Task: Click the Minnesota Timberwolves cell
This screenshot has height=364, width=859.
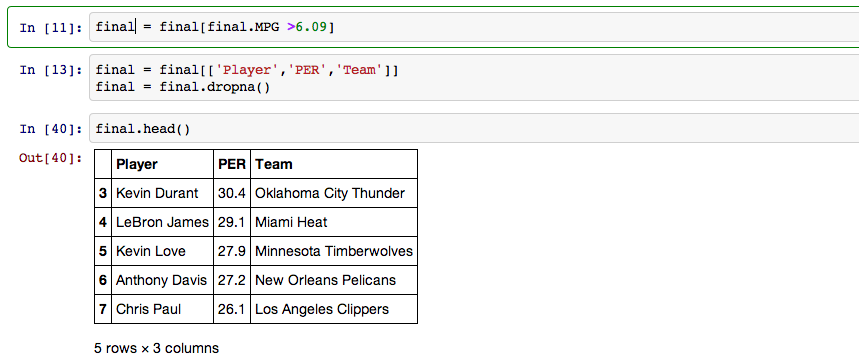Action: (334, 251)
